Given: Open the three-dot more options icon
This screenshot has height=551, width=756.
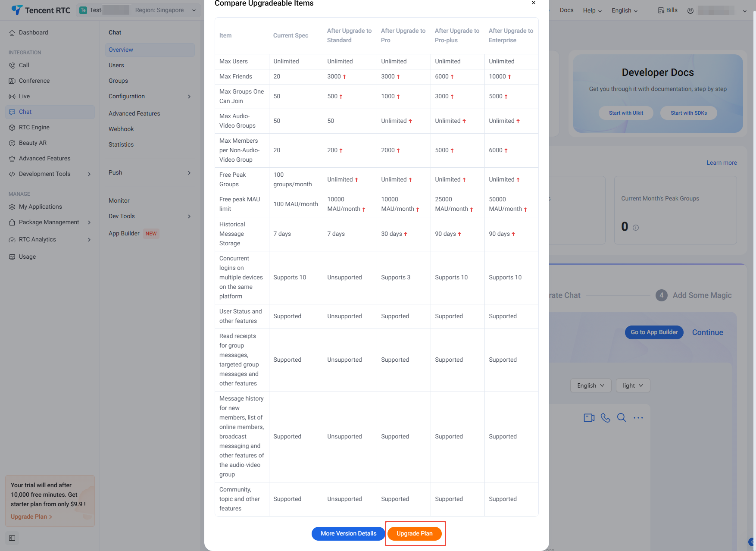Looking at the screenshot, I should coord(638,418).
